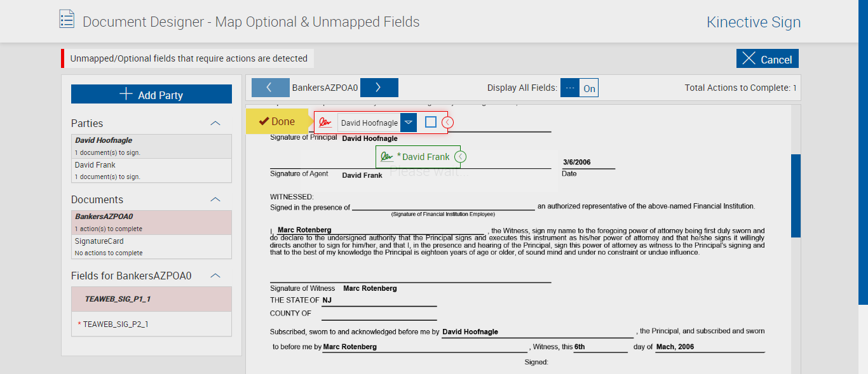Toggle Display All Fields switch
This screenshot has height=374, width=868.
click(579, 88)
